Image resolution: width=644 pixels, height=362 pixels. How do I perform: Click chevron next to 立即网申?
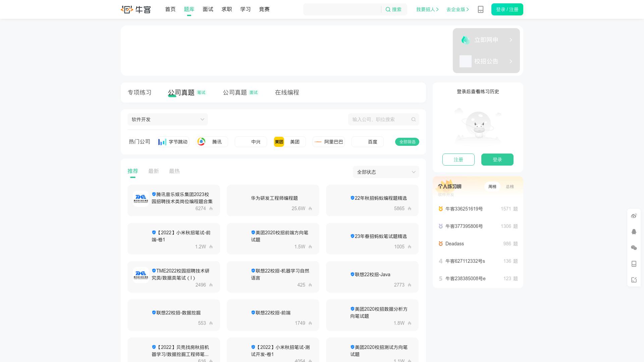pos(511,40)
